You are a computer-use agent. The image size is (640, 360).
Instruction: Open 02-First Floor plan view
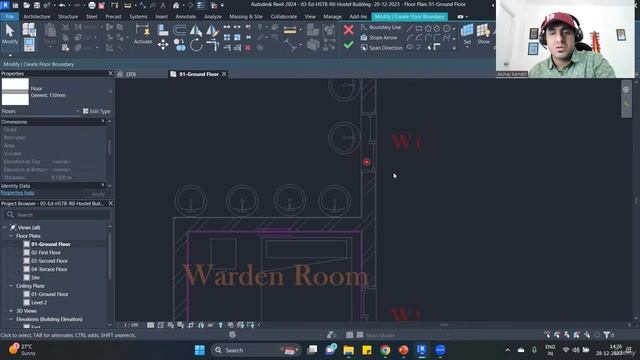click(x=46, y=253)
